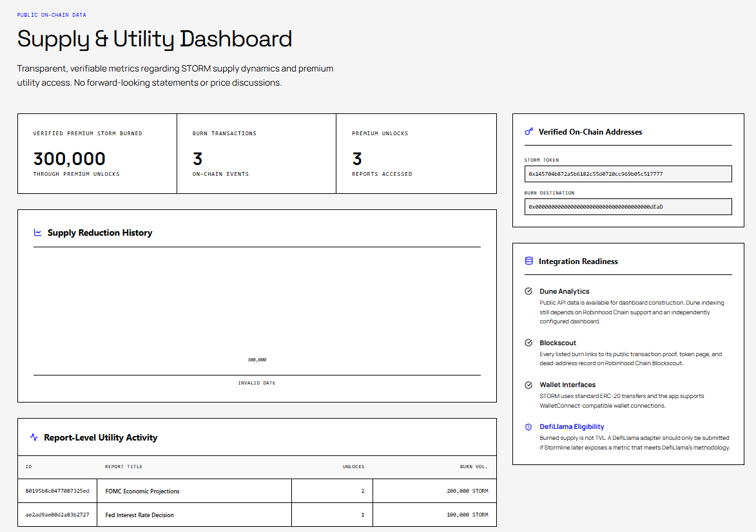Viewport: 756px width, 532px height.
Task: Click the BURN VOL. column header
Action: [474, 467]
